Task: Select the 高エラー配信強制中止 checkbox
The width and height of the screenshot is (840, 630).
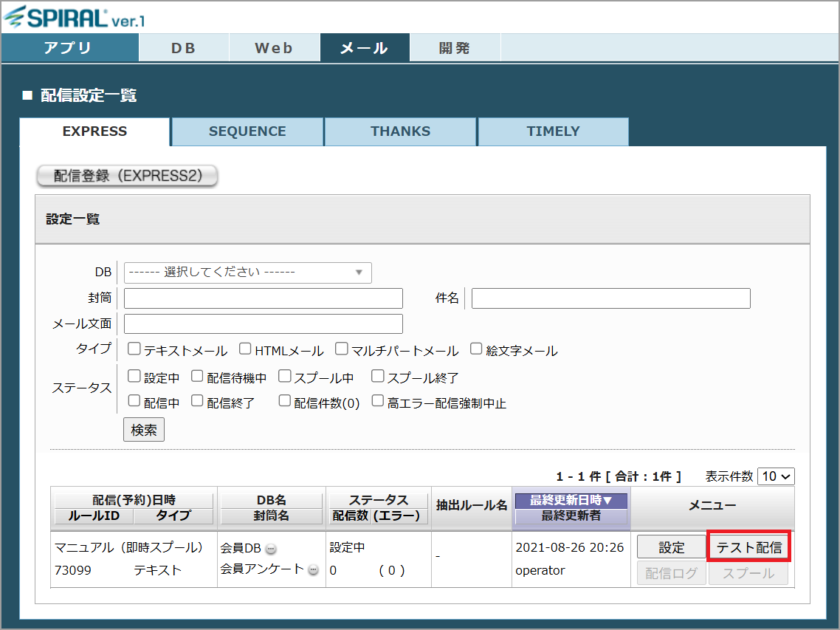Action: click(x=378, y=401)
